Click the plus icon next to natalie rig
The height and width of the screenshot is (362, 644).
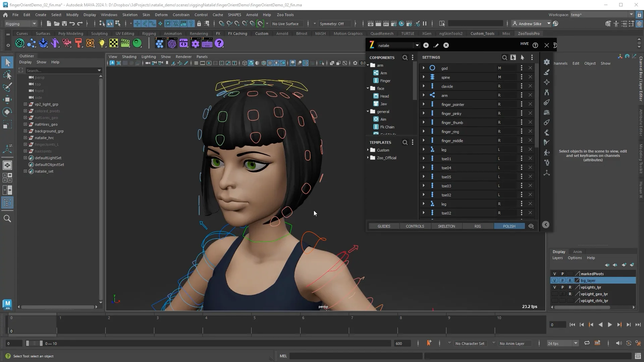(426, 45)
